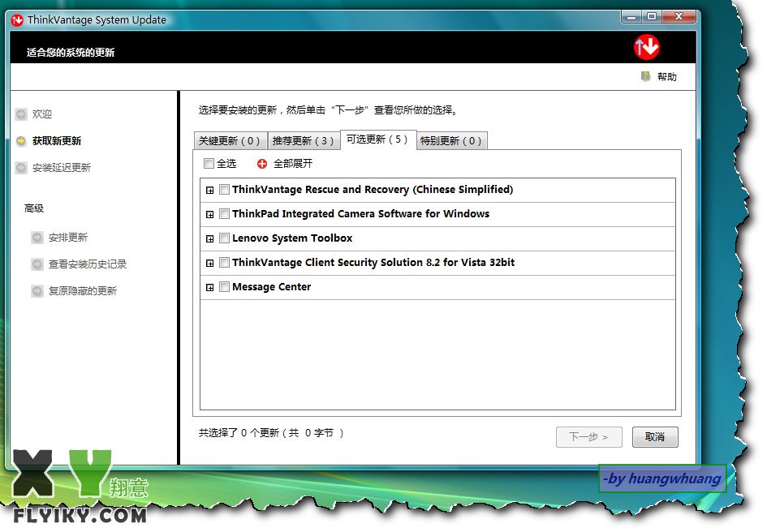Click the 高级 section label
Screen dimensions: 767x532
(x=34, y=208)
